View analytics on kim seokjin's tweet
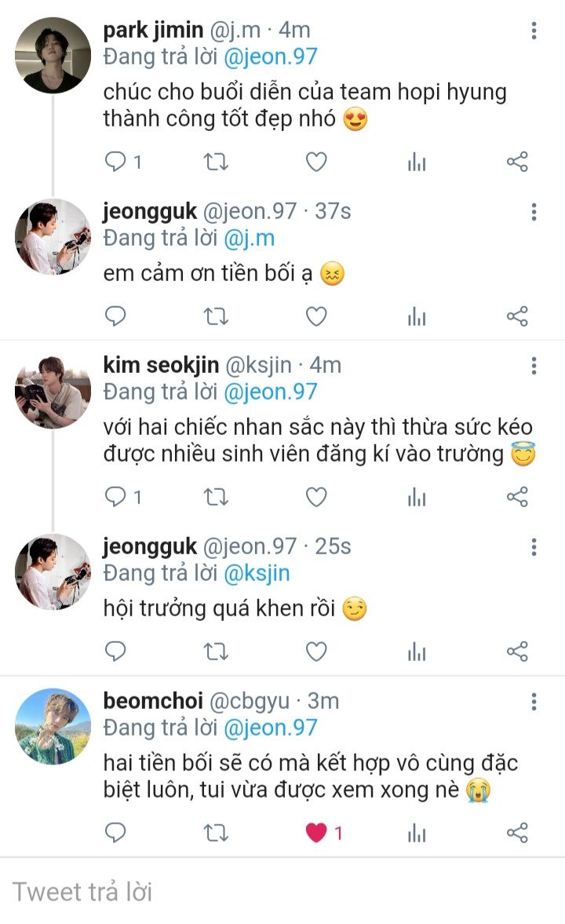565x924 pixels. (417, 496)
